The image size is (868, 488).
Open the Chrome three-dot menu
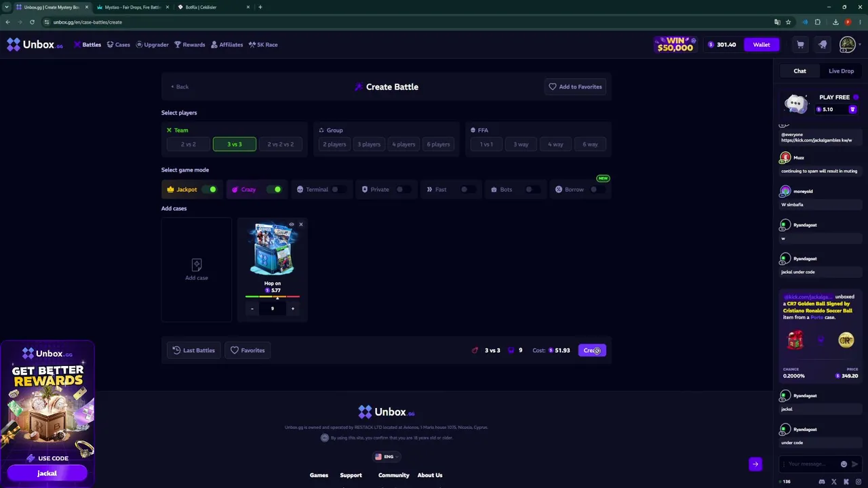click(x=860, y=22)
